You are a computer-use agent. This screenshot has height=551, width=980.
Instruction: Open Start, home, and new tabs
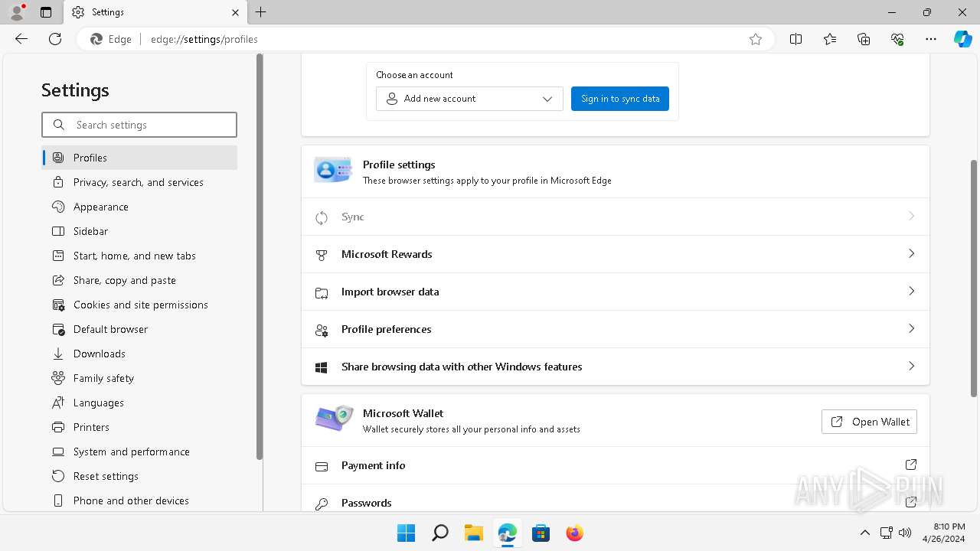[139, 256]
